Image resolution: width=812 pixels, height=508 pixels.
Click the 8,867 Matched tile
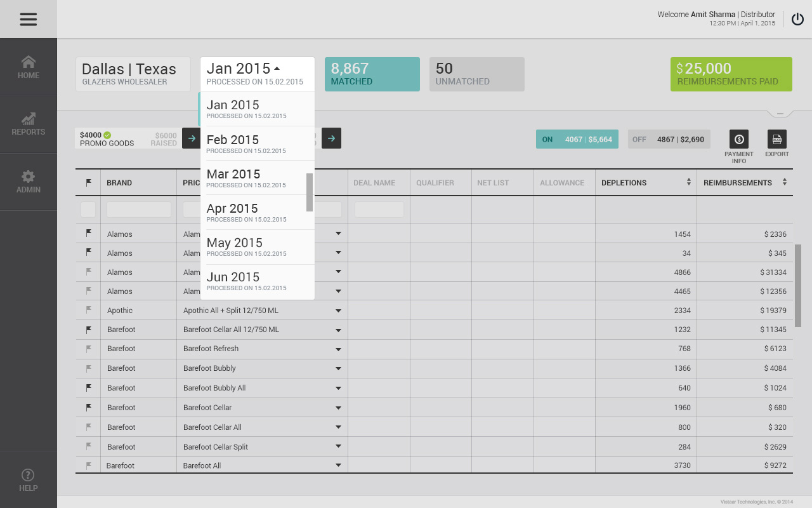click(372, 74)
